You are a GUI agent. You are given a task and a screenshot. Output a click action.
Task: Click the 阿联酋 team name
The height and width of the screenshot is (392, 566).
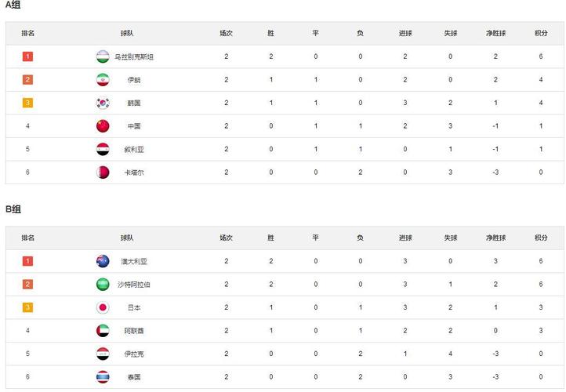[134, 331]
